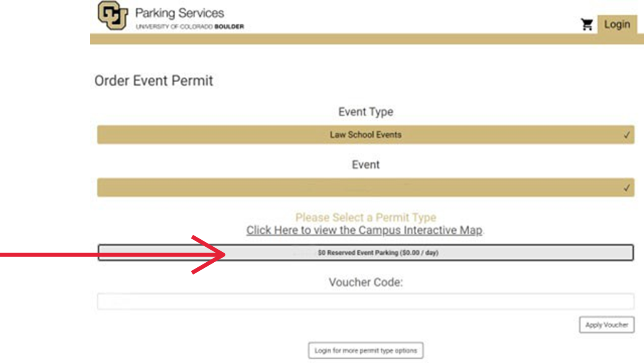Click the Login button in header
Image resolution: width=644 pixels, height=363 pixels.
(x=617, y=24)
